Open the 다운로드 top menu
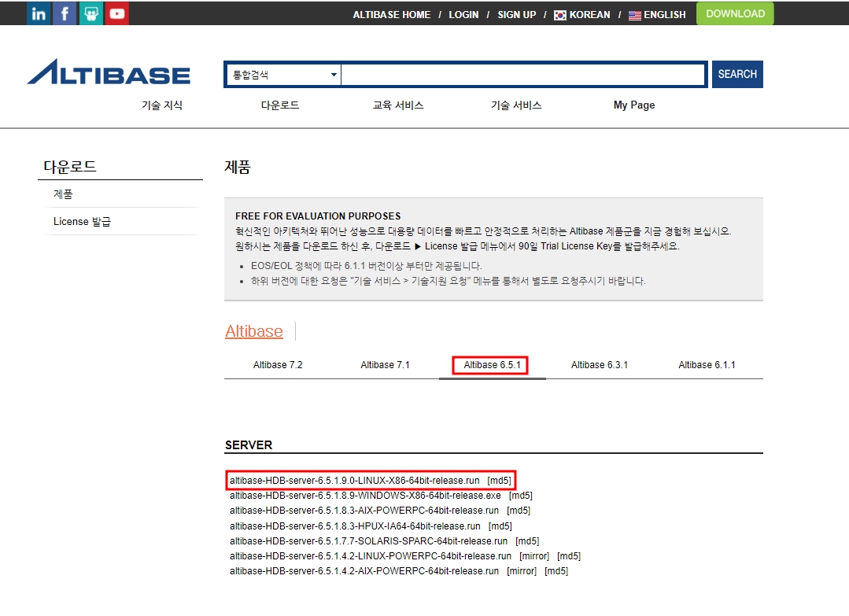Screen dimensions: 849x616 (x=280, y=105)
